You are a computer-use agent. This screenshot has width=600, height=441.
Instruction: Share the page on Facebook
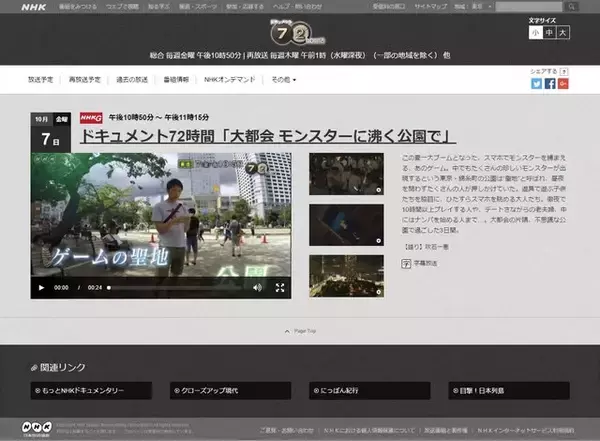click(550, 83)
